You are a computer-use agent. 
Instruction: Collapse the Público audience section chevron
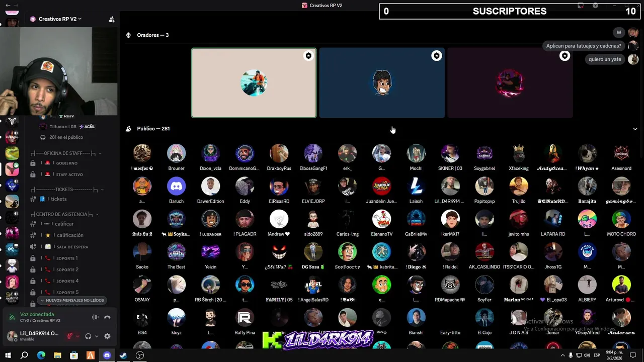point(635,129)
